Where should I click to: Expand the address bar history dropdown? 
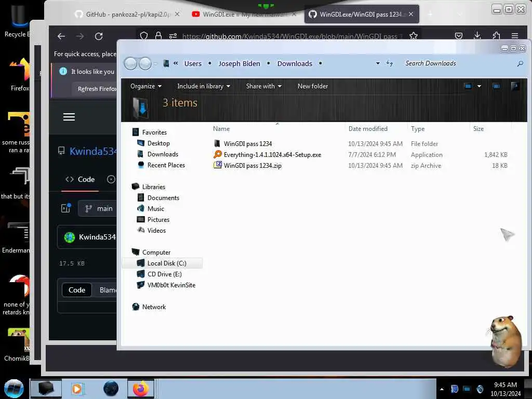(378, 63)
